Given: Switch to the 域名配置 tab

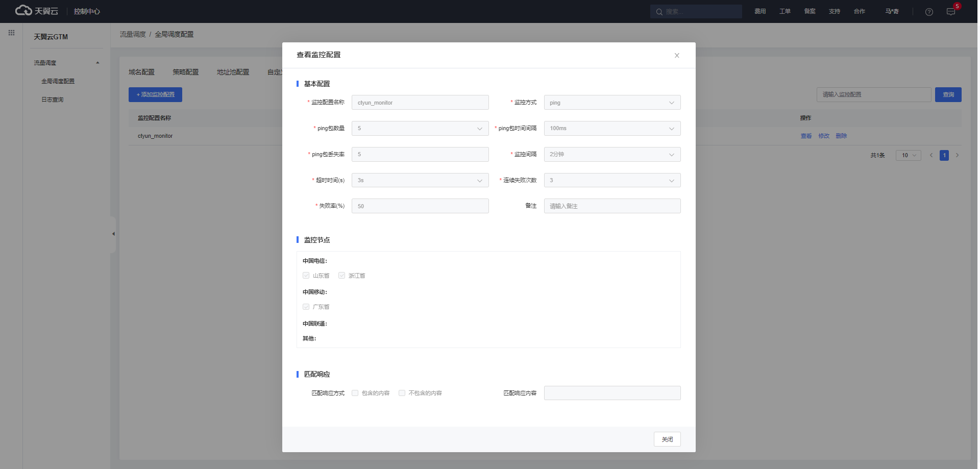Looking at the screenshot, I should click(141, 72).
